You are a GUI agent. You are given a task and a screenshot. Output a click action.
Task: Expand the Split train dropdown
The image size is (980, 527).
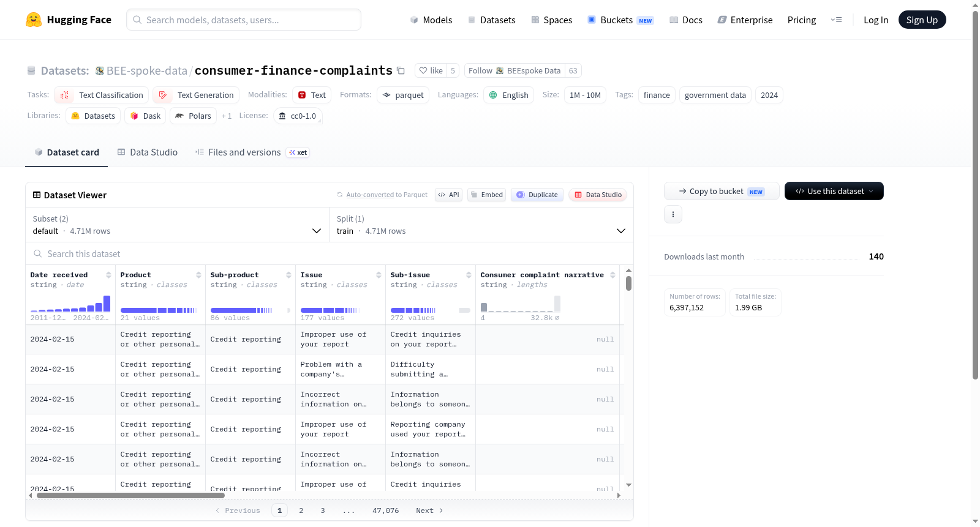[x=481, y=225]
